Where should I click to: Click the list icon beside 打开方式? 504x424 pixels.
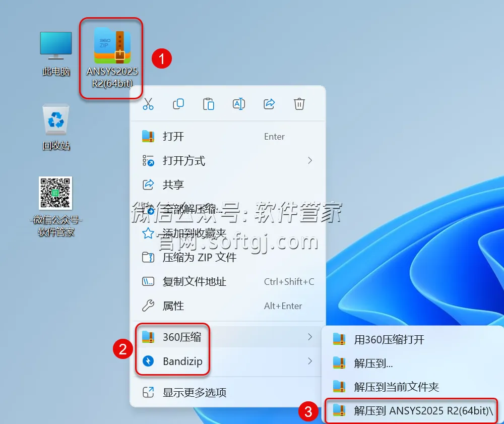coord(148,160)
